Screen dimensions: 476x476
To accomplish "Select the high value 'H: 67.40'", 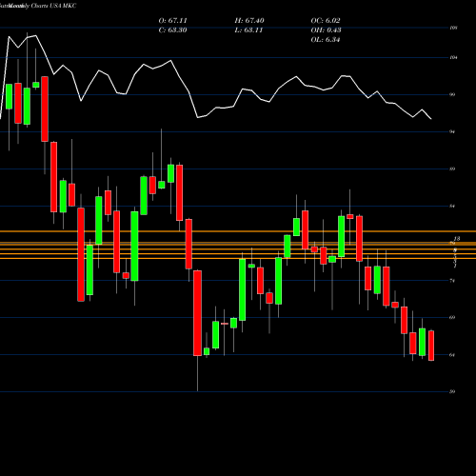I will (249, 21).
